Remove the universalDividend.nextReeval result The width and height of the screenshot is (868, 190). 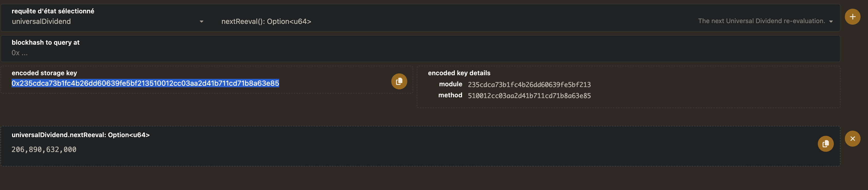852,139
